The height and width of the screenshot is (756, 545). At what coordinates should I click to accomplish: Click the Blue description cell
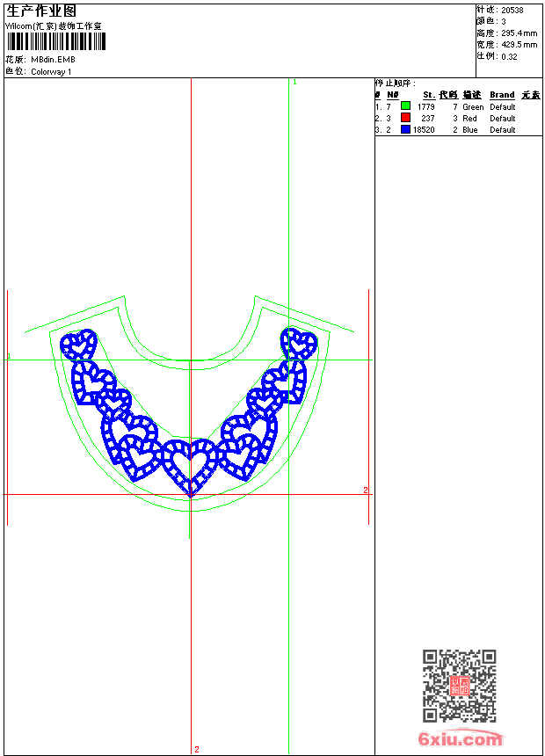click(469, 130)
